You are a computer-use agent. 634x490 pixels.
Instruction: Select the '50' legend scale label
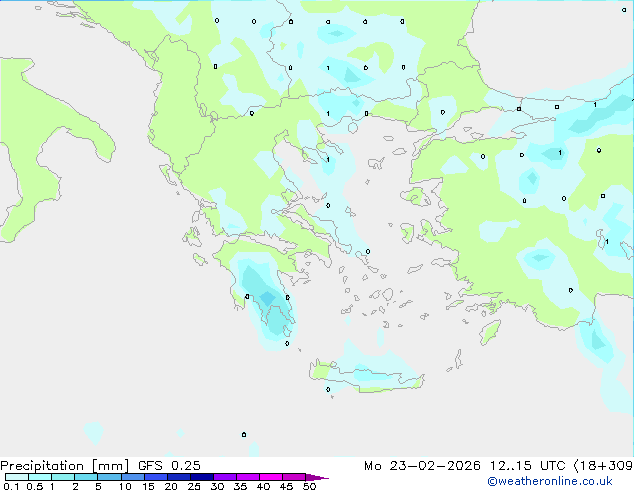click(310, 486)
